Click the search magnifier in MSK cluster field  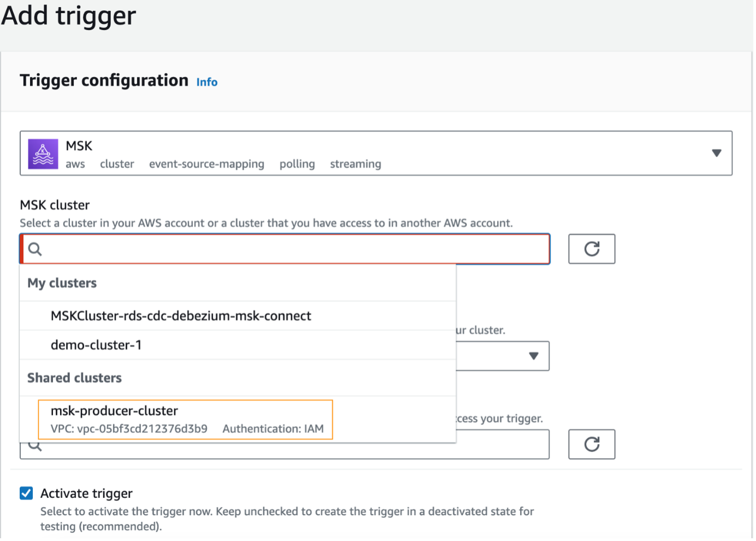point(35,250)
